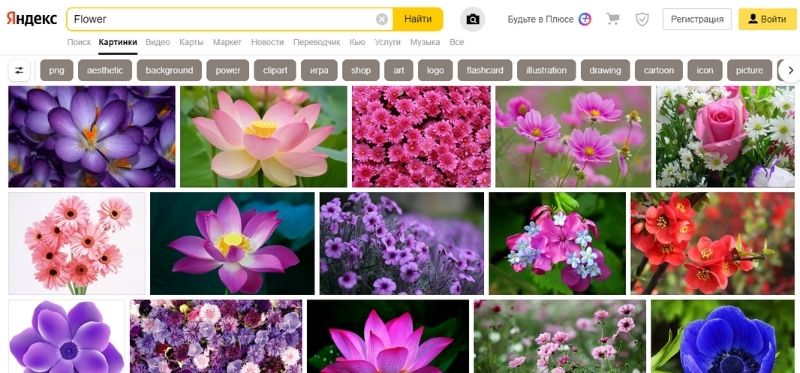This screenshot has height=373, width=800.
Task: Apply the icon tag filter
Action: (x=705, y=70)
